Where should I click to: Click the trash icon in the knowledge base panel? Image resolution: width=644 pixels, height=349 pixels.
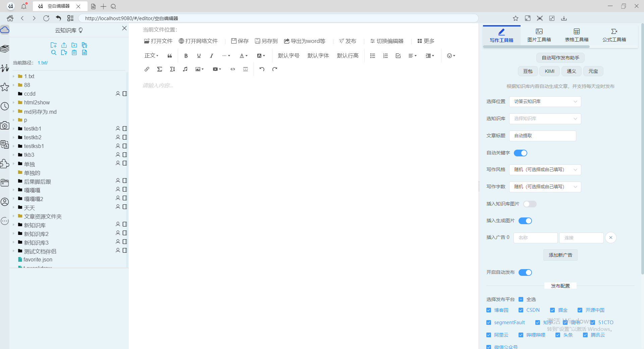tap(74, 53)
